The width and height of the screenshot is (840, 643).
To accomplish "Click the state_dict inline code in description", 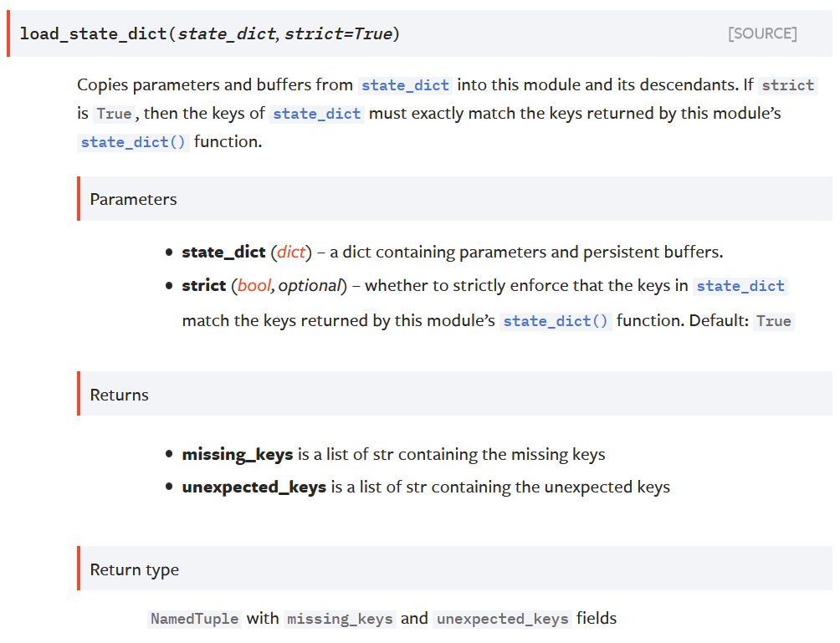I will click(407, 84).
